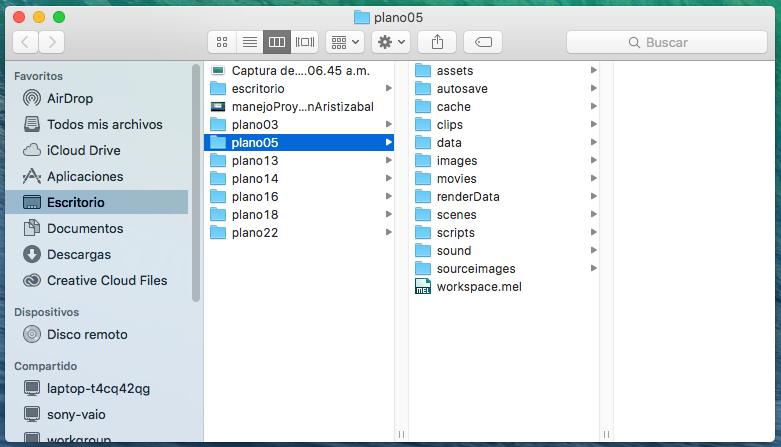Open Descargas in the sidebar
Image resolution: width=781 pixels, height=447 pixels.
(x=97, y=255)
